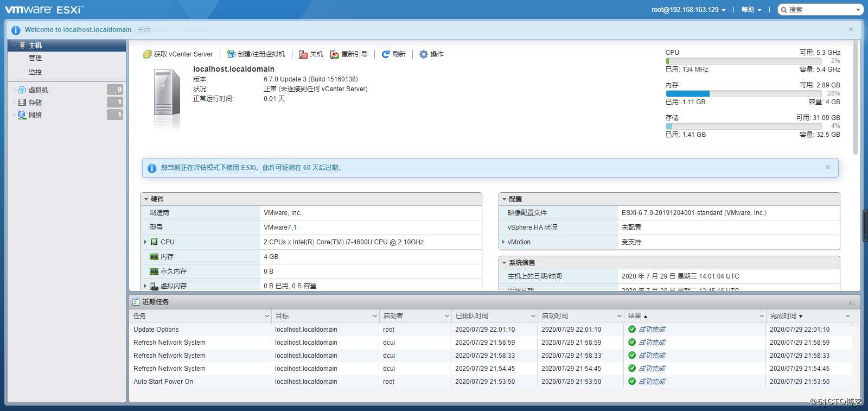Click the search magnifier icon
The width and height of the screenshot is (868, 411).
(784, 10)
